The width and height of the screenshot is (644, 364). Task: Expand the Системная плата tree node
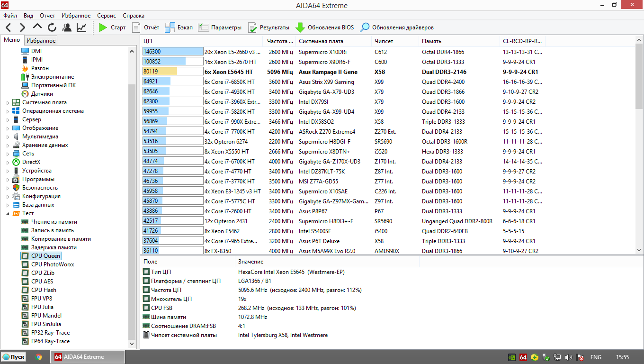pyautogui.click(x=8, y=102)
